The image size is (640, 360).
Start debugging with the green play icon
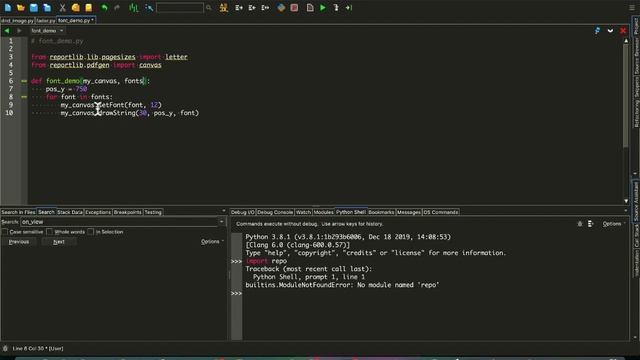pos(323,7)
